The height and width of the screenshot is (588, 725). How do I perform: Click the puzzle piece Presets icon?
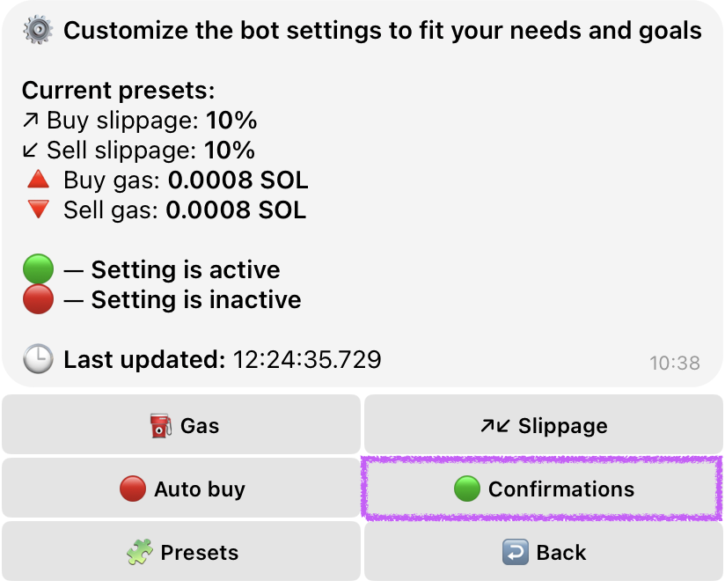tap(139, 553)
